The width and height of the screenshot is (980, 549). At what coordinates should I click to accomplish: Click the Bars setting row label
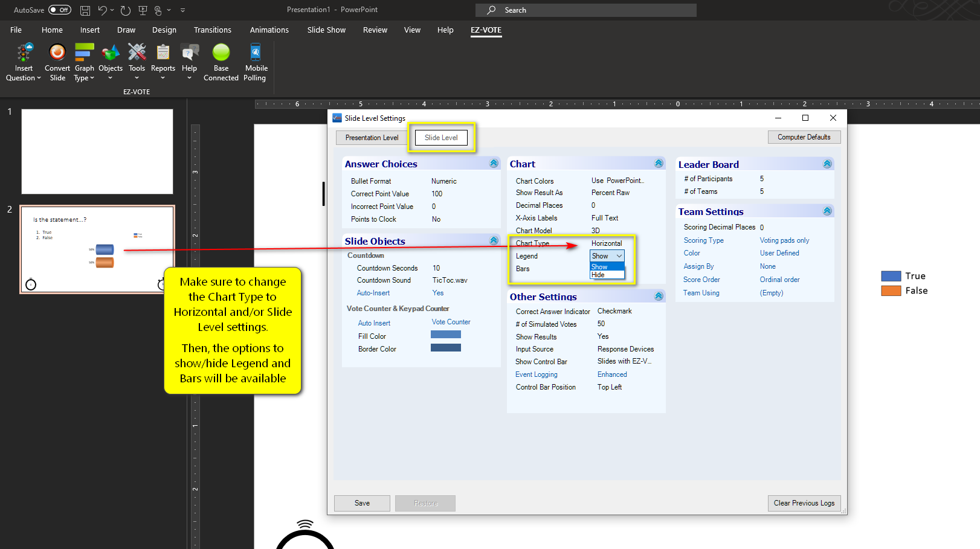click(523, 269)
